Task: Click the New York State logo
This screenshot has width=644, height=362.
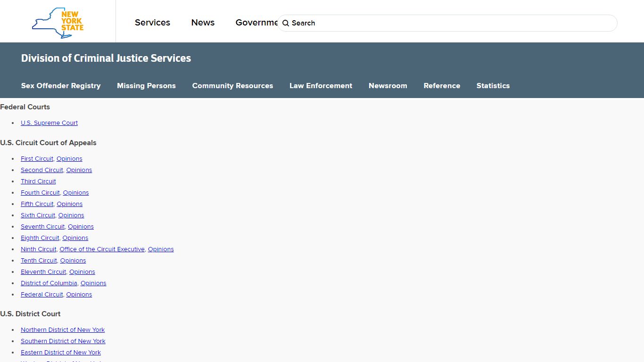Action: click(x=58, y=22)
